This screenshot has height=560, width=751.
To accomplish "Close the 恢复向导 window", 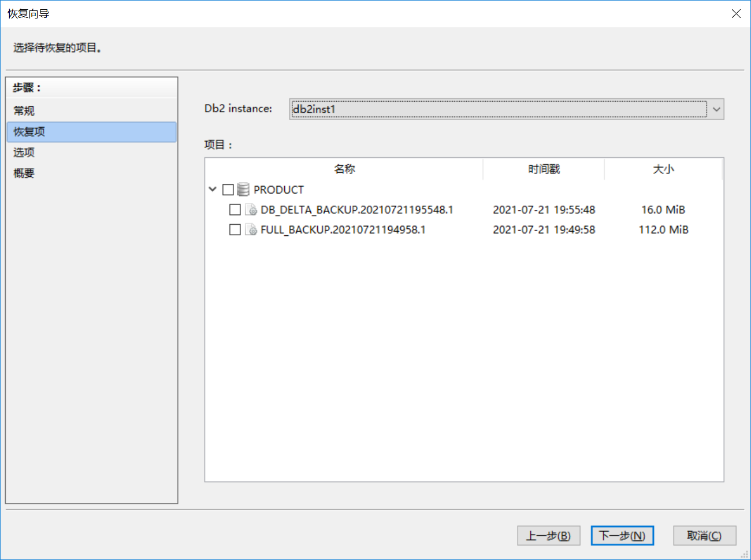I will click(x=736, y=14).
